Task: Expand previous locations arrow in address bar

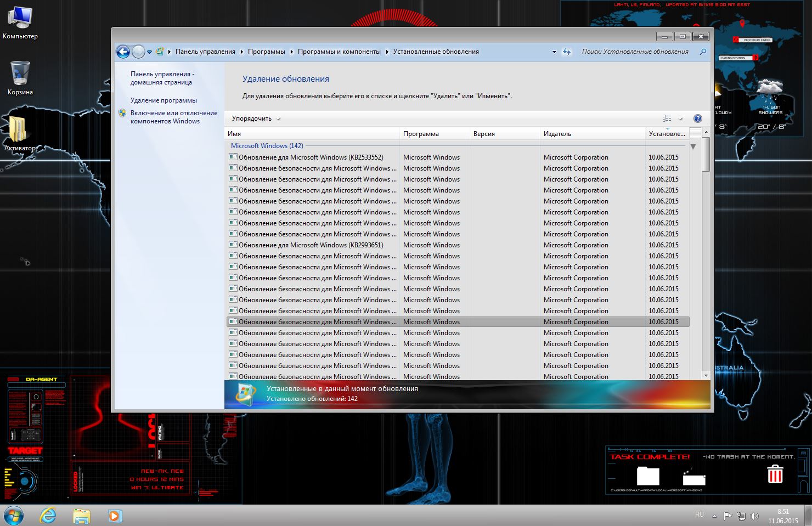Action: 554,52
